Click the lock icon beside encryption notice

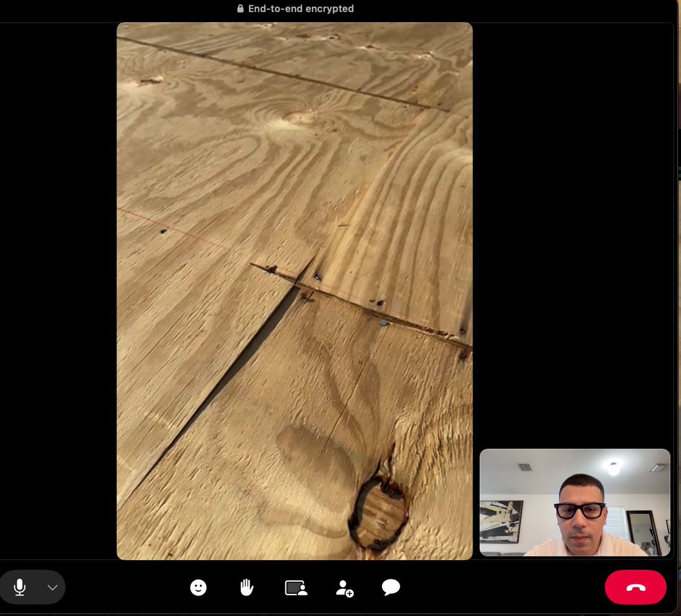click(x=241, y=9)
